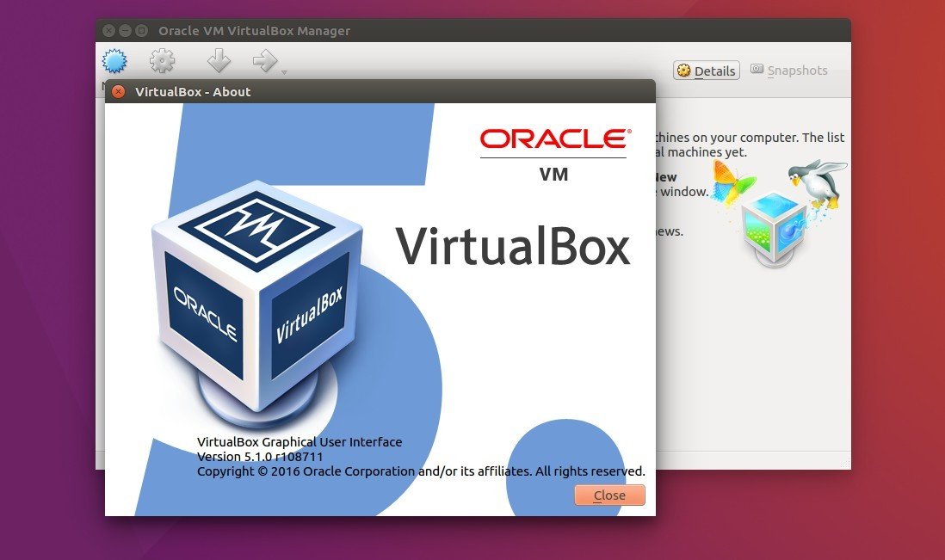The image size is (945, 560).
Task: Minimize the Oracle VM VirtualBox Manager window
Action: [125, 30]
